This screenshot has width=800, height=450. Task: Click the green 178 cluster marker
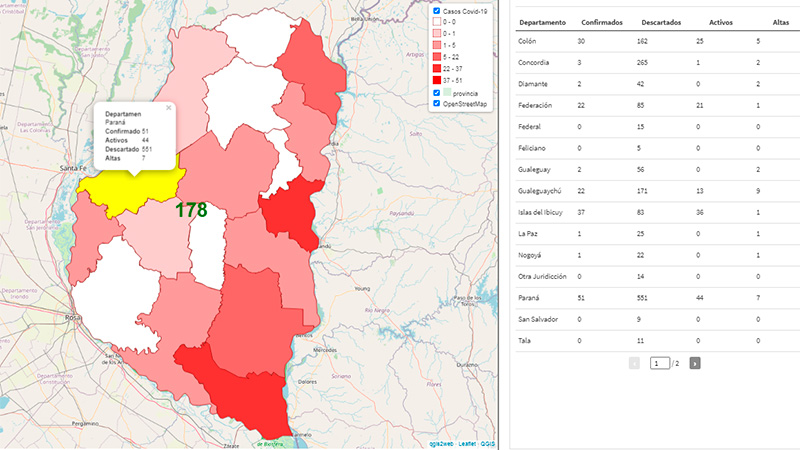pyautogui.click(x=191, y=210)
